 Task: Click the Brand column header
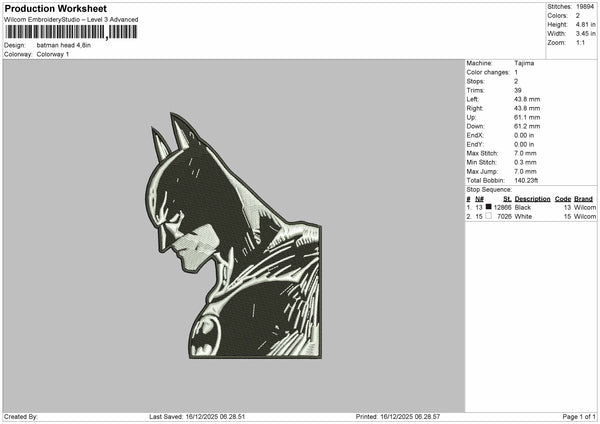point(583,199)
